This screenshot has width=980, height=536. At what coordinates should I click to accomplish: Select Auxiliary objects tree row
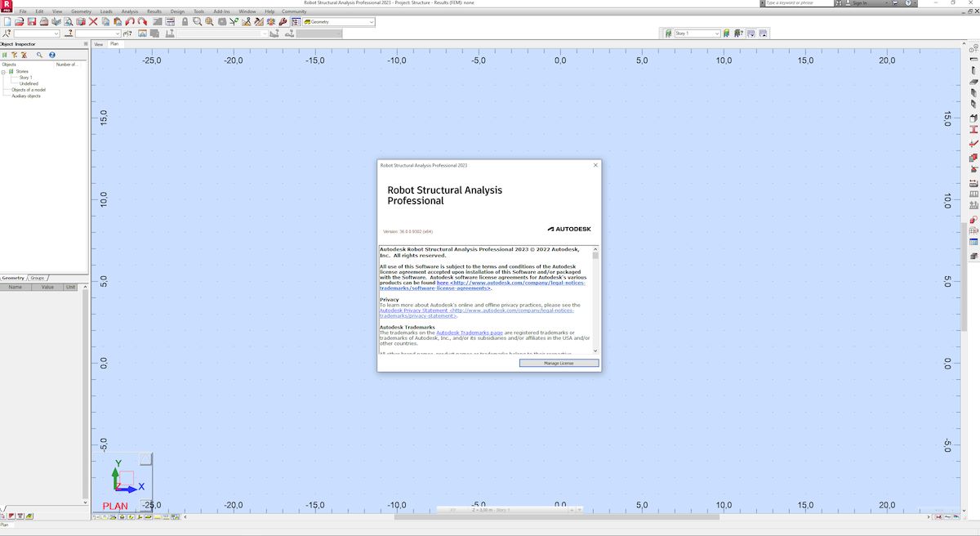click(26, 96)
